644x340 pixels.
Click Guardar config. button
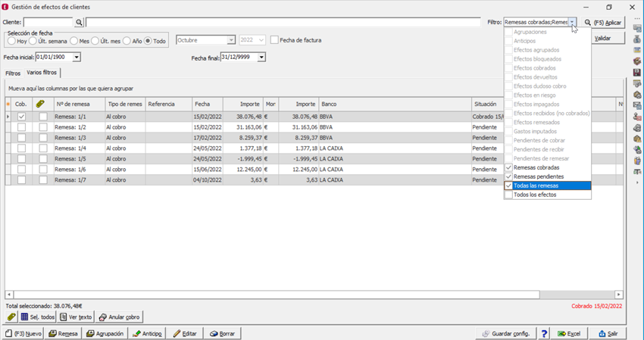506,333
